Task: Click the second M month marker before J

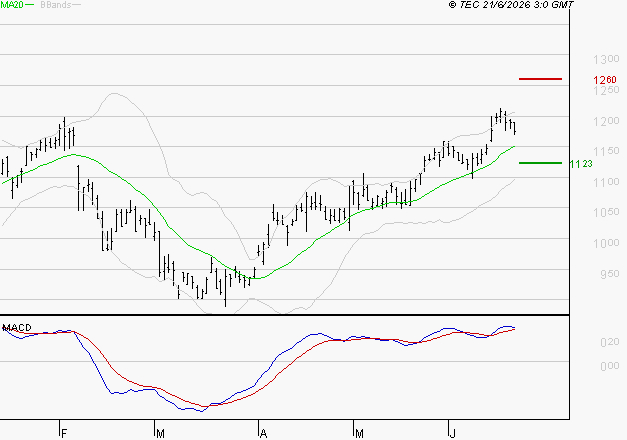Action: pyautogui.click(x=359, y=434)
